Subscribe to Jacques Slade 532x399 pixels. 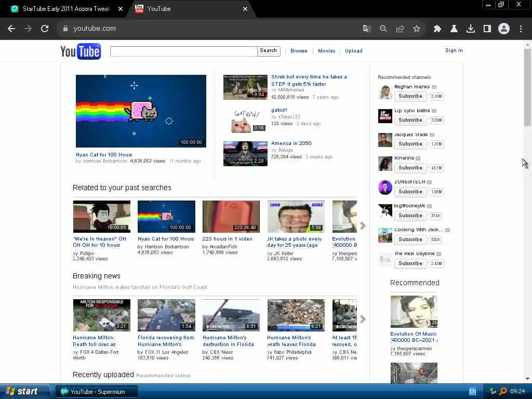(410, 144)
